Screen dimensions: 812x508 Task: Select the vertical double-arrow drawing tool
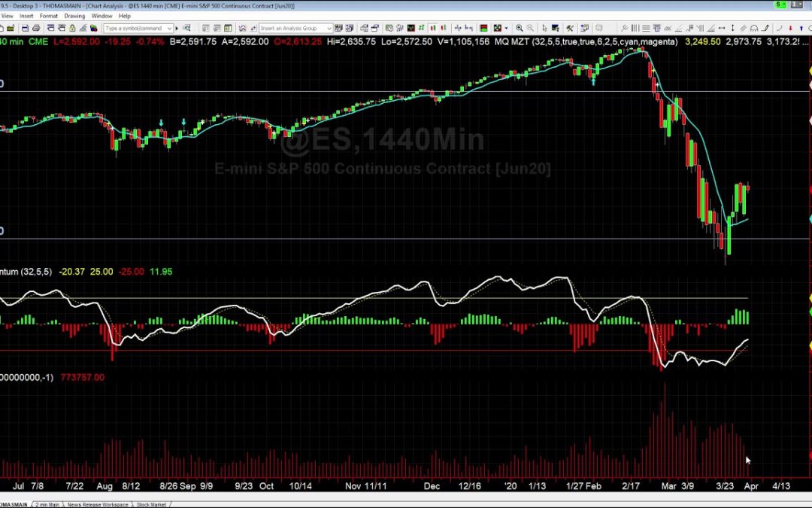coord(733,28)
